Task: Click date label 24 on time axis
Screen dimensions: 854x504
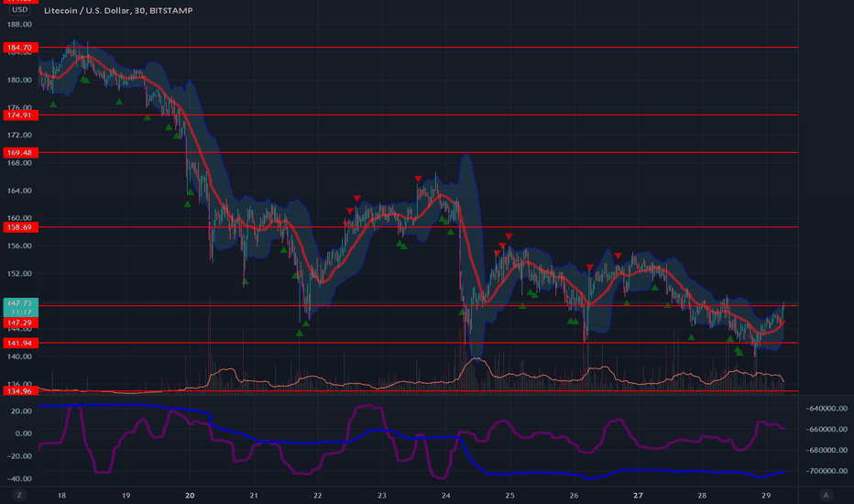Action: 445,495
